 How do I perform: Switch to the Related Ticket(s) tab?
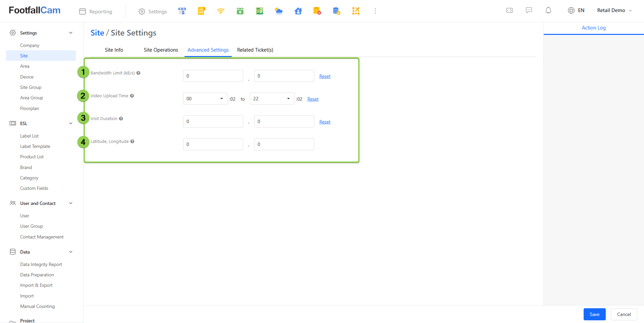(x=255, y=50)
